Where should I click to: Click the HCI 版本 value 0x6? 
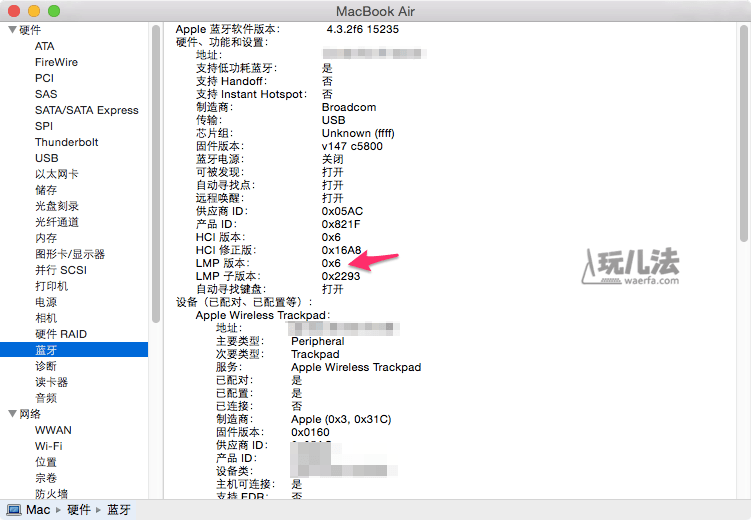point(331,237)
